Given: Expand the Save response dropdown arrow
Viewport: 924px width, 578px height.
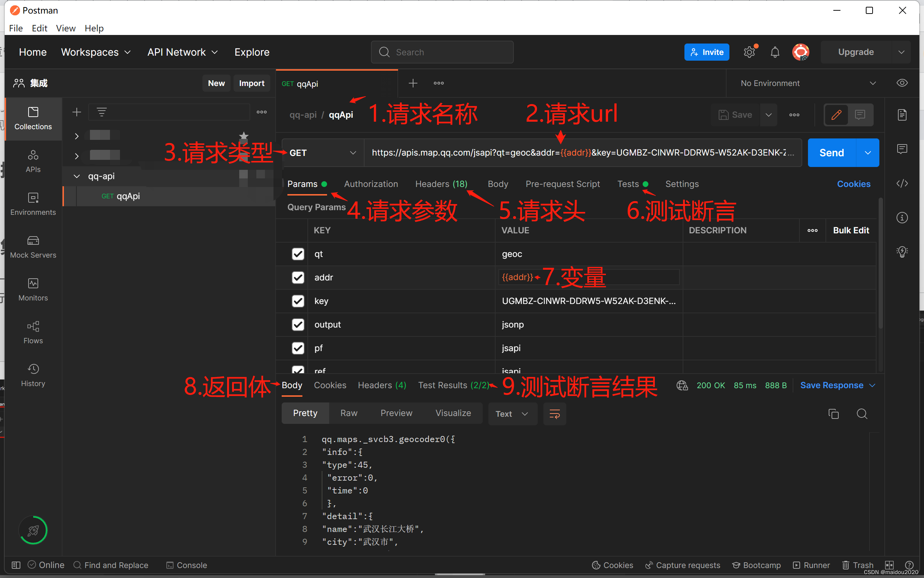Looking at the screenshot, I should pyautogui.click(x=872, y=385).
